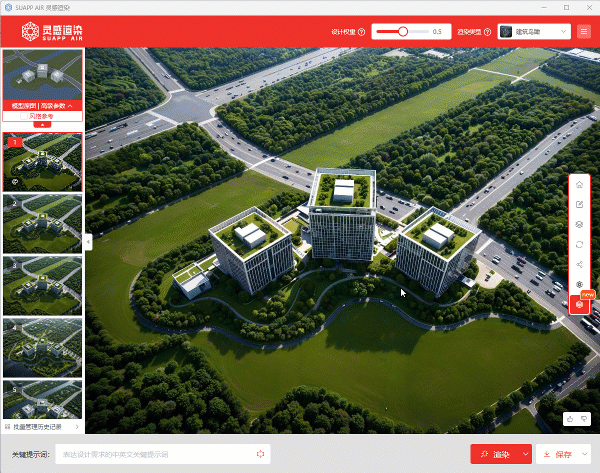Click the refresh icon in right toolbar
Image resolution: width=600 pixels, height=473 pixels.
point(580,245)
